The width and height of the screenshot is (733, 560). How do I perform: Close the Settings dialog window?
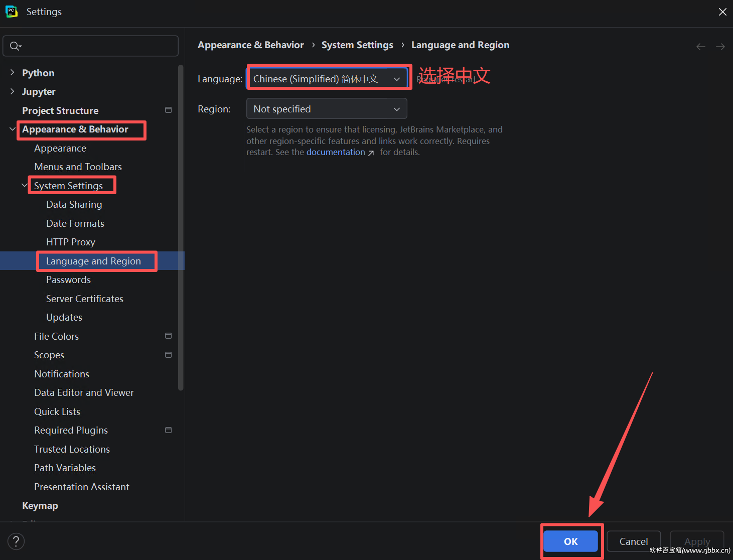722,12
